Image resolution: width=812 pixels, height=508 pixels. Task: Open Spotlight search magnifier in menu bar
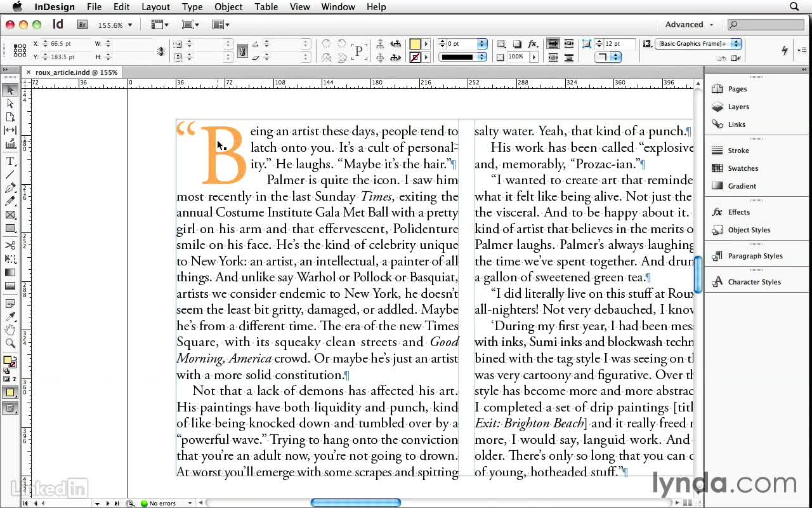(x=794, y=7)
